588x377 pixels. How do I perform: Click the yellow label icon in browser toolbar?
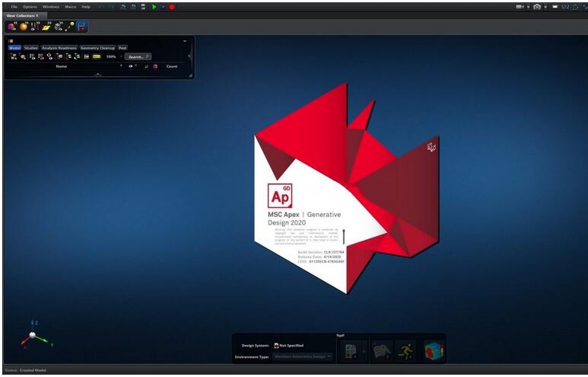97,56
